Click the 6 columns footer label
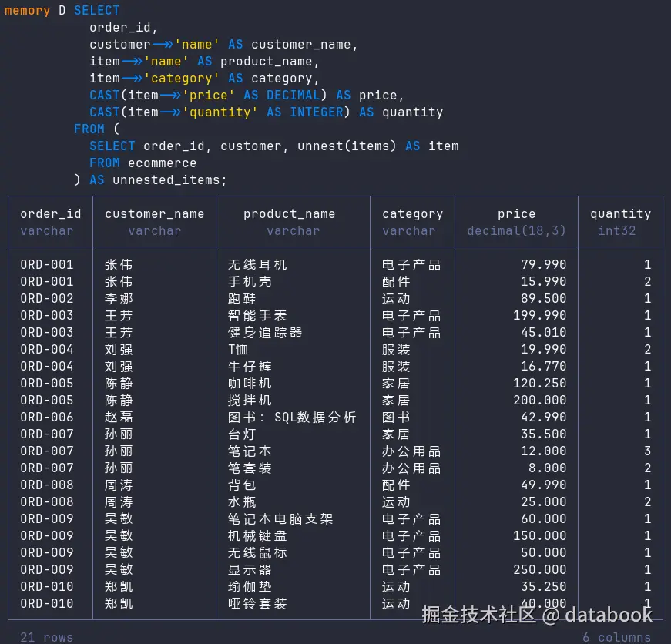Screen dimensions: 671x644 pos(616,637)
